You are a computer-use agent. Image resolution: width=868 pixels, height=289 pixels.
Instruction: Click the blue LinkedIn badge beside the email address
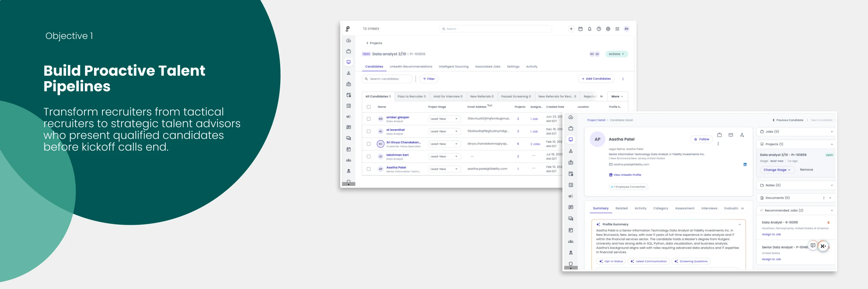745,164
